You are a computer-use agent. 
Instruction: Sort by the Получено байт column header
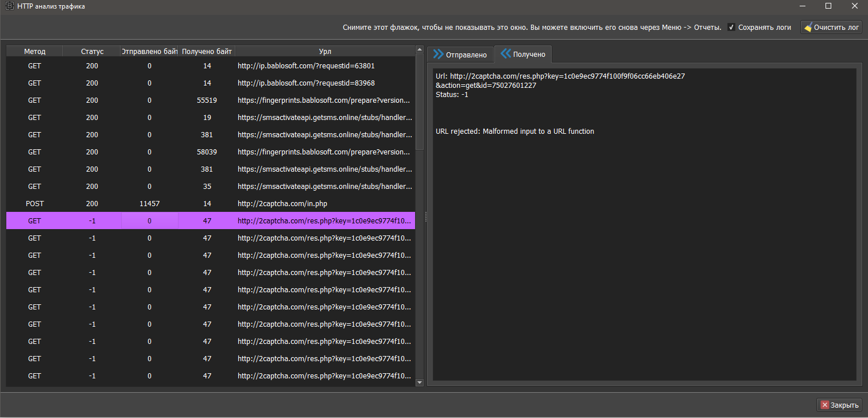(x=207, y=51)
